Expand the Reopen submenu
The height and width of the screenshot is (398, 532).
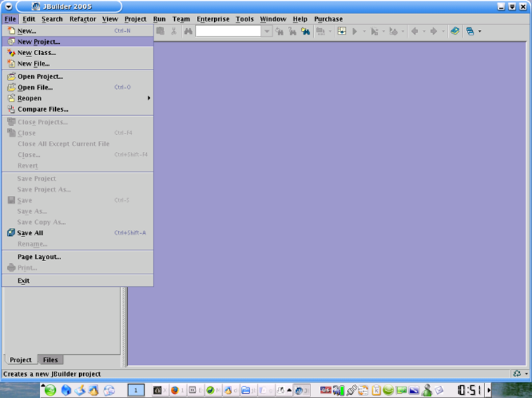(x=29, y=98)
